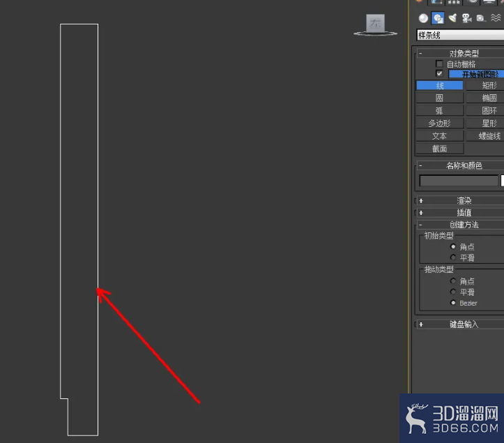Select the 星形 star tool
Screen dimensions: 504x443
[x=485, y=123]
